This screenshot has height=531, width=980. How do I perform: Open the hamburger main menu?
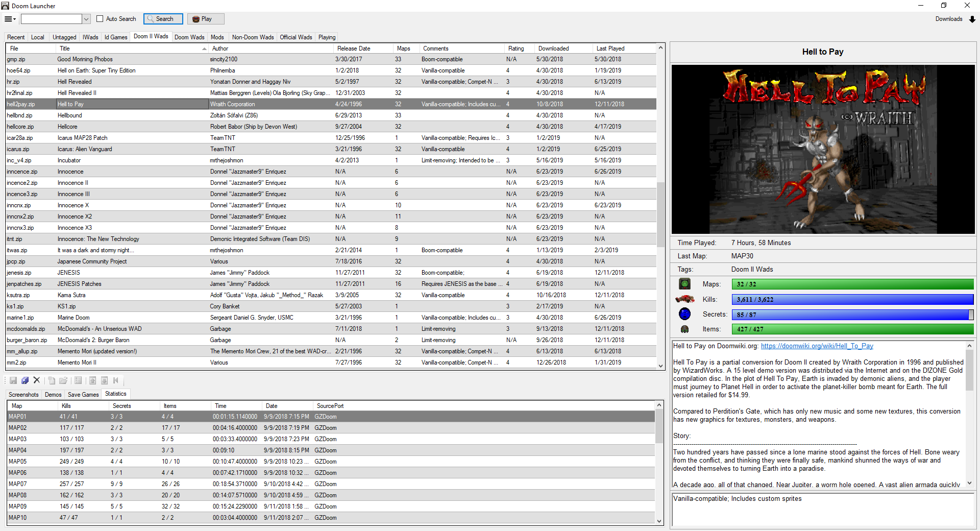10,19
